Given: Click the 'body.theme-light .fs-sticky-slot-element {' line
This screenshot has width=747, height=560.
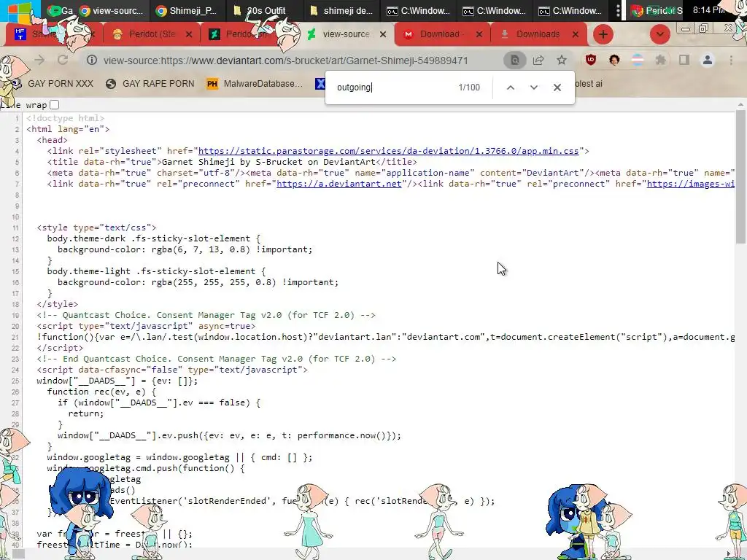Looking at the screenshot, I should [156, 271].
